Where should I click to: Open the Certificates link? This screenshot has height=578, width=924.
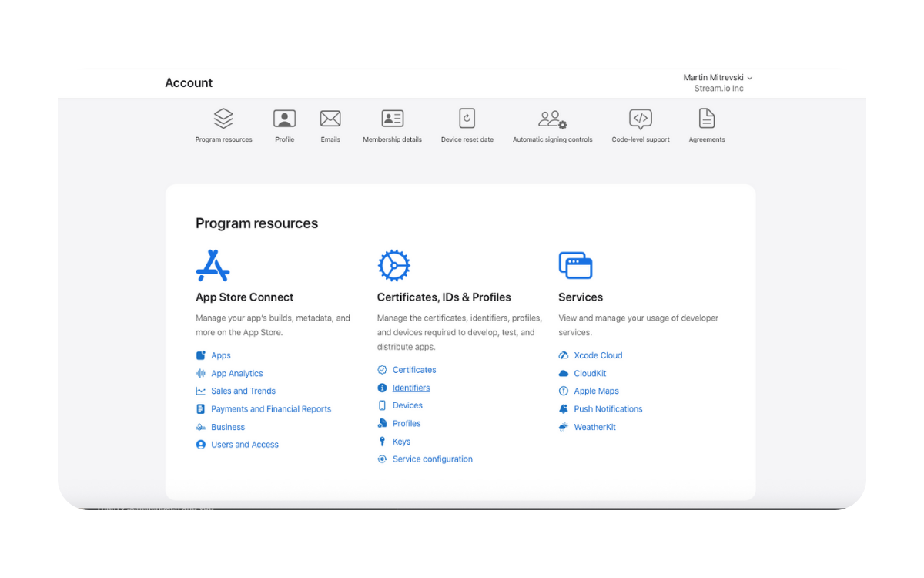414,370
